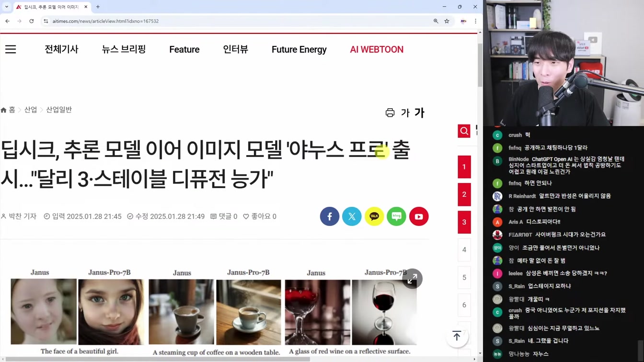Select ranking item number 1
The height and width of the screenshot is (362, 644).
click(x=464, y=167)
